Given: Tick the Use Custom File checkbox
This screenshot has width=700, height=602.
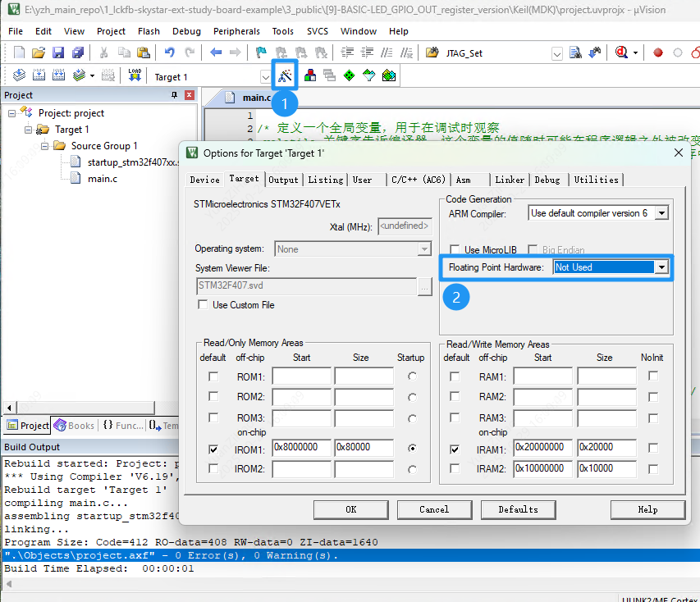Looking at the screenshot, I should (x=203, y=305).
